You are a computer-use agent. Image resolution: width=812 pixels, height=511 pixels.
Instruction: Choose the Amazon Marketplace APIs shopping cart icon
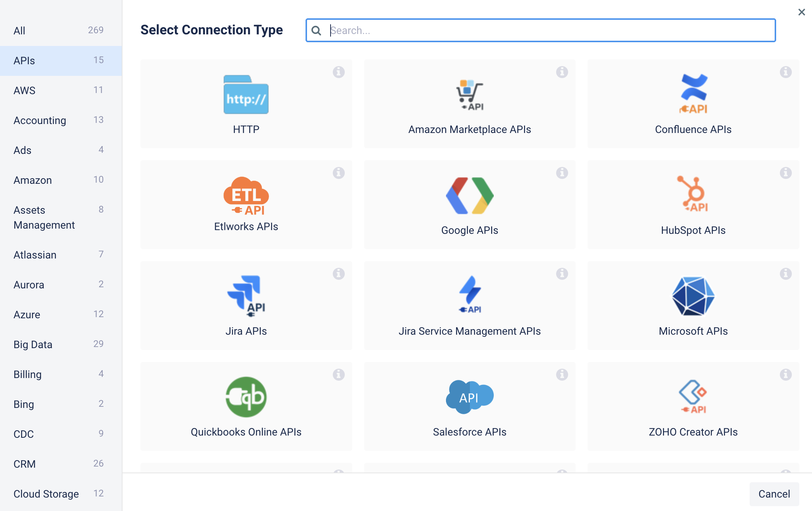click(x=469, y=95)
